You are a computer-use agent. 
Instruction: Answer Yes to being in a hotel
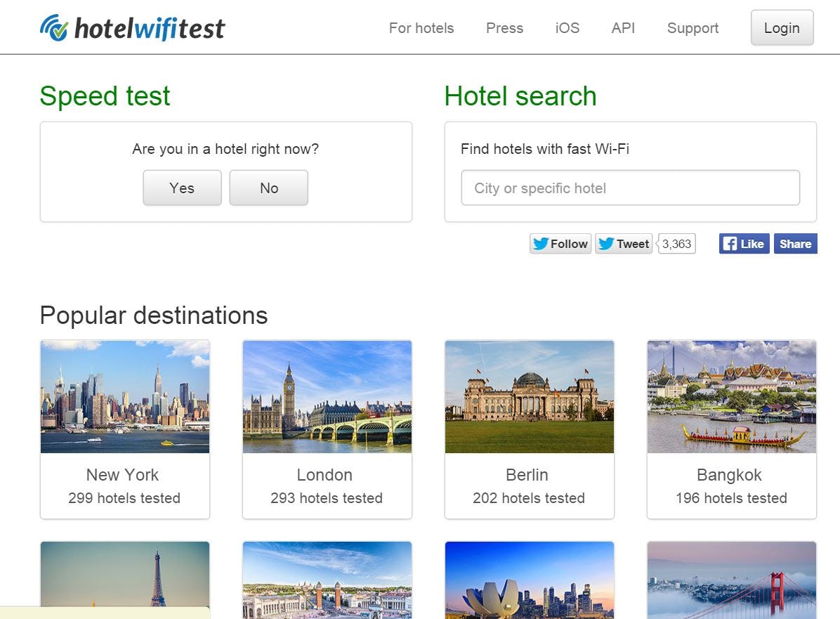coord(182,188)
